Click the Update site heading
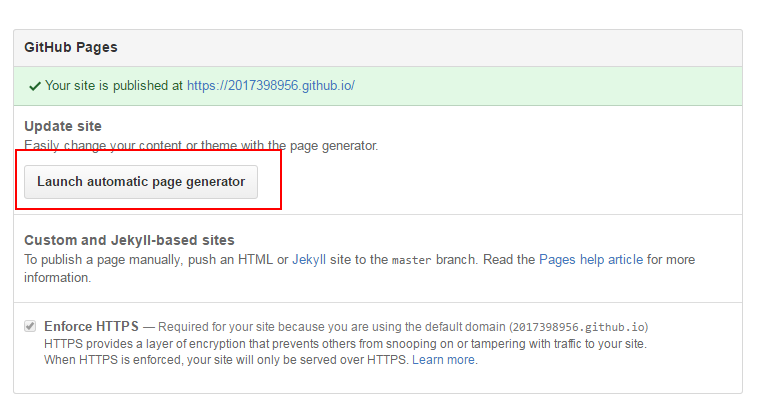Screen dimensions: 765x407 click(x=63, y=126)
